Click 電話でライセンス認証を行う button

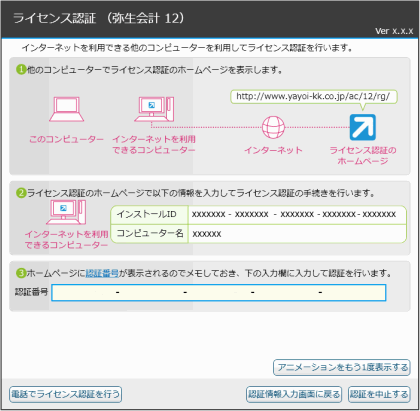(65, 394)
